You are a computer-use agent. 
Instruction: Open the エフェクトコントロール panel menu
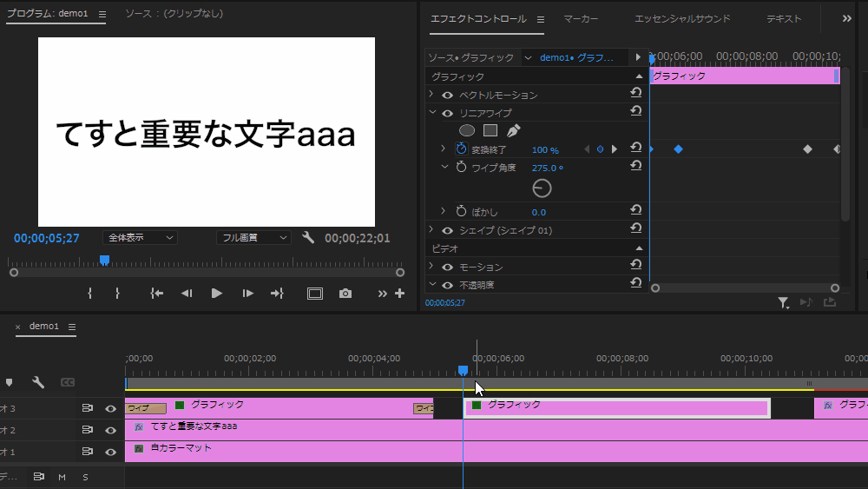[540, 19]
